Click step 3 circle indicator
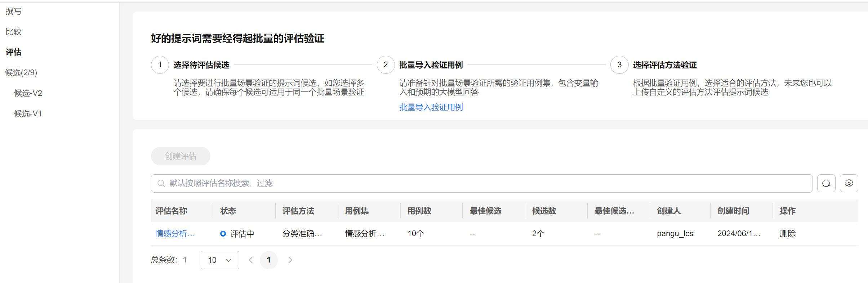Viewport: 868px width, 283px height. point(619,65)
